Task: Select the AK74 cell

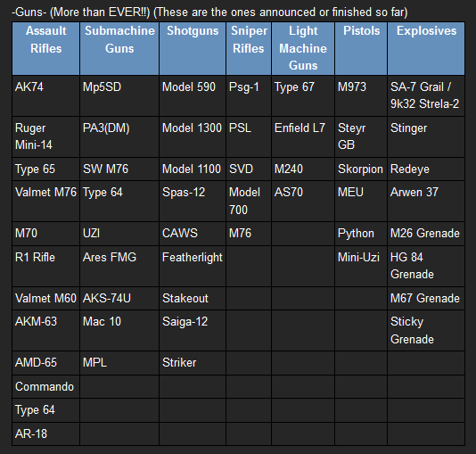Action: click(x=45, y=95)
